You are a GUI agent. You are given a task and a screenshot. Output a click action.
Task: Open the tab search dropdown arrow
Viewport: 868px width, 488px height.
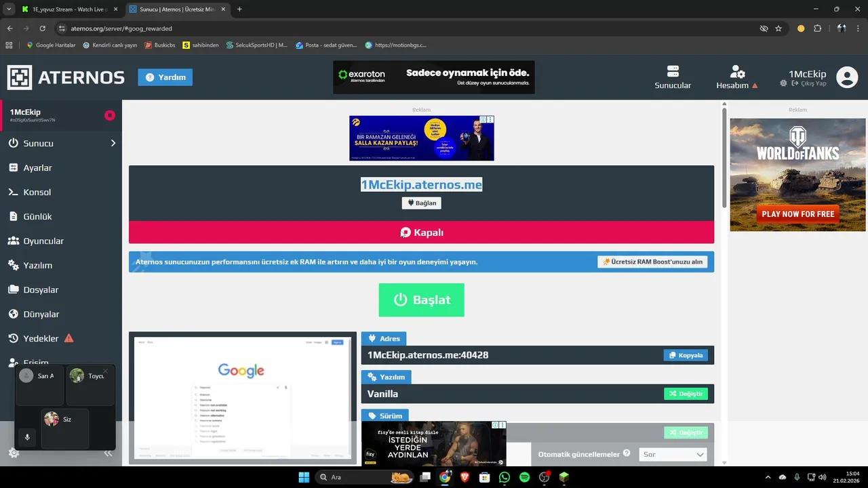pyautogui.click(x=9, y=9)
